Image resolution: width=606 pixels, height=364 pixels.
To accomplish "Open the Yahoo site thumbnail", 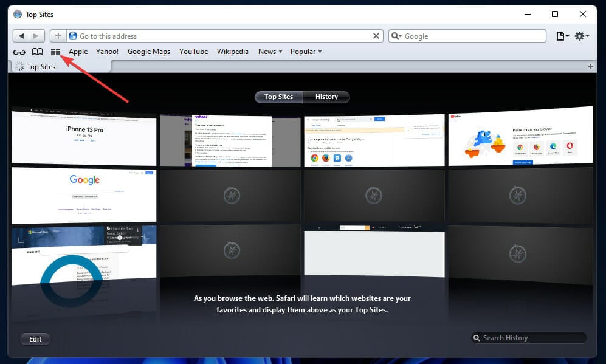I will (x=230, y=140).
